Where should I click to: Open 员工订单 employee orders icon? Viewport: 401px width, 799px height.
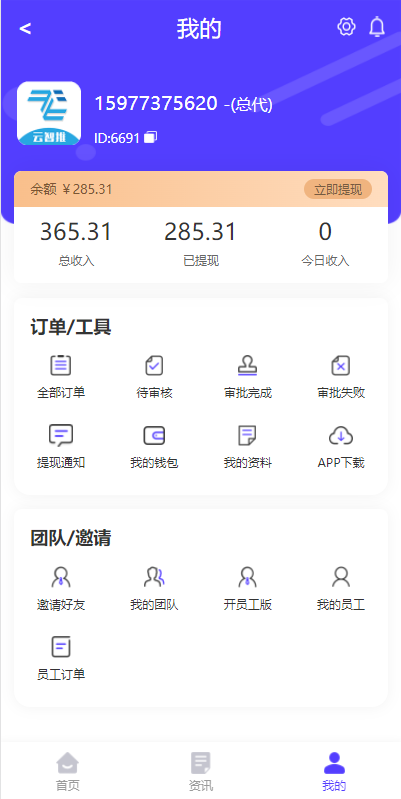pos(61,647)
